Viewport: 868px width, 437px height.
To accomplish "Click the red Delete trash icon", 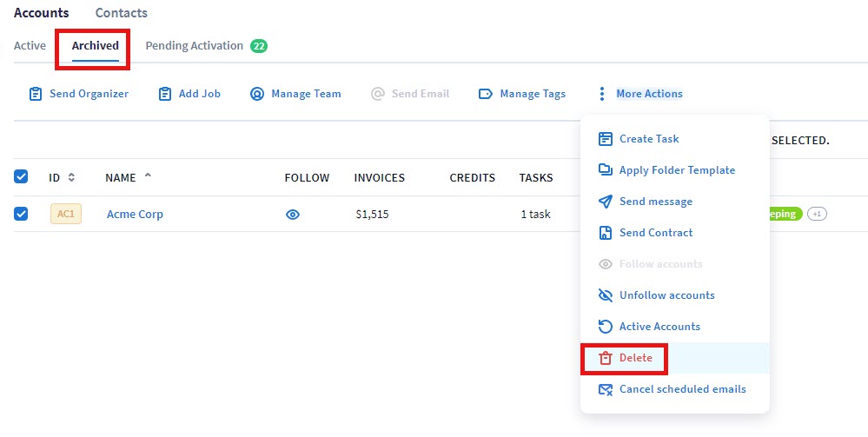I will (x=606, y=358).
